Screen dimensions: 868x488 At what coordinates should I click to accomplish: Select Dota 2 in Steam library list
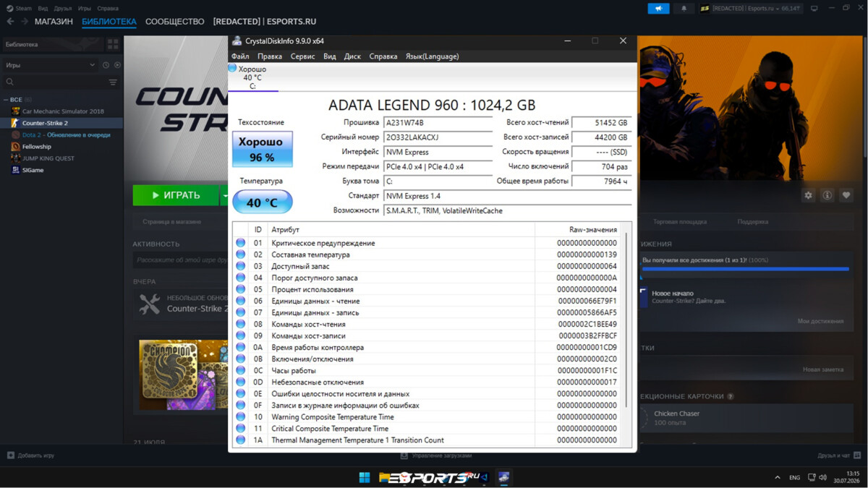[61, 134]
